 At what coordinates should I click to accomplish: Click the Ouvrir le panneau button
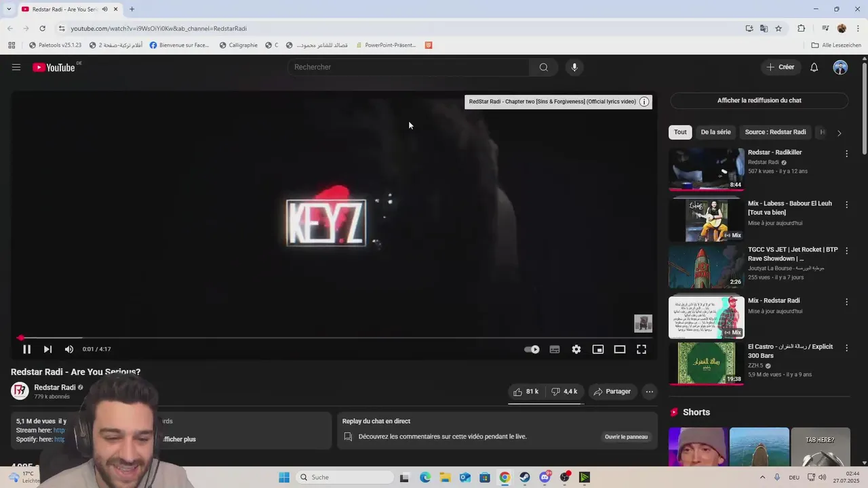(626, 437)
